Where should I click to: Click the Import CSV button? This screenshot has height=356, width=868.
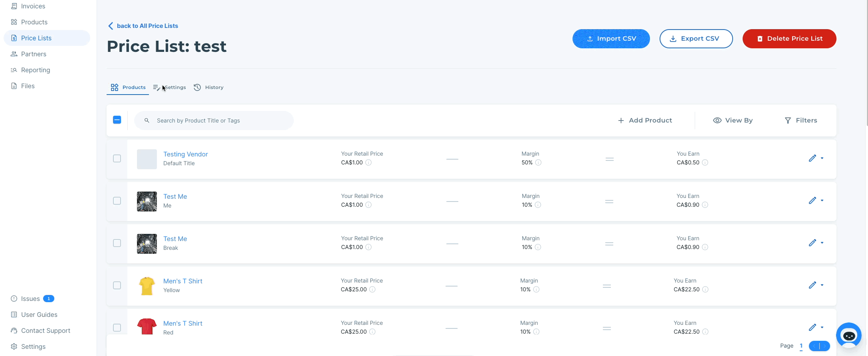point(611,39)
